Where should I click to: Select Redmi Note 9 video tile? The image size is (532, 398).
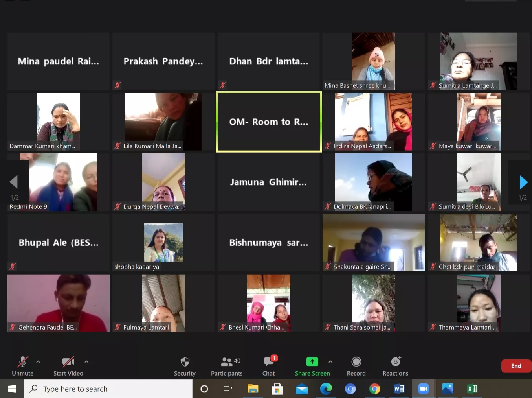point(59,182)
